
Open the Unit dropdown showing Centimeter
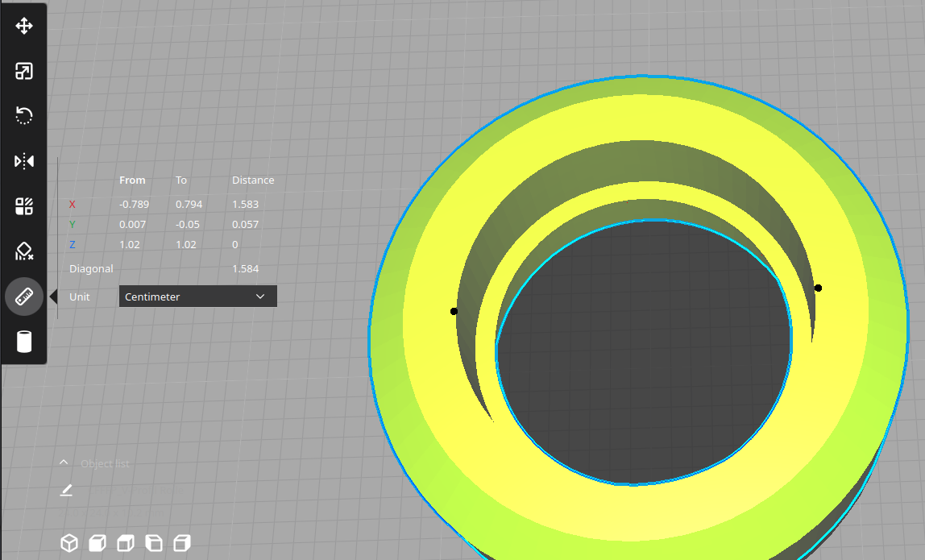[197, 297]
